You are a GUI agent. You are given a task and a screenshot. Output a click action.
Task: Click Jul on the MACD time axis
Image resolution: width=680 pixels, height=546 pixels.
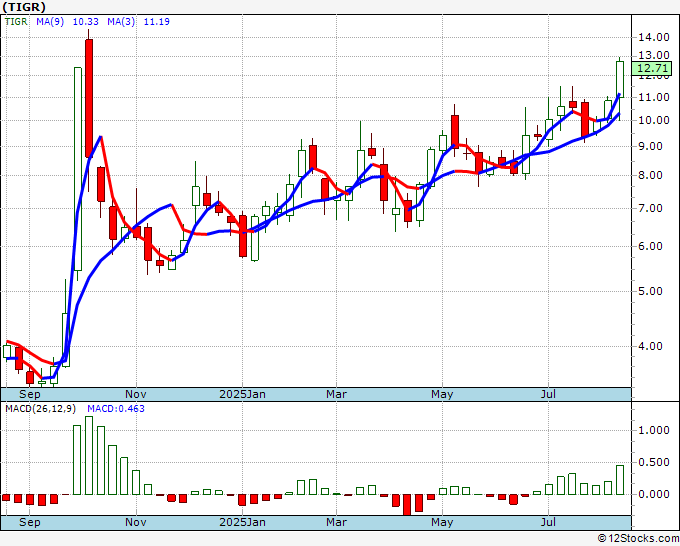click(549, 522)
